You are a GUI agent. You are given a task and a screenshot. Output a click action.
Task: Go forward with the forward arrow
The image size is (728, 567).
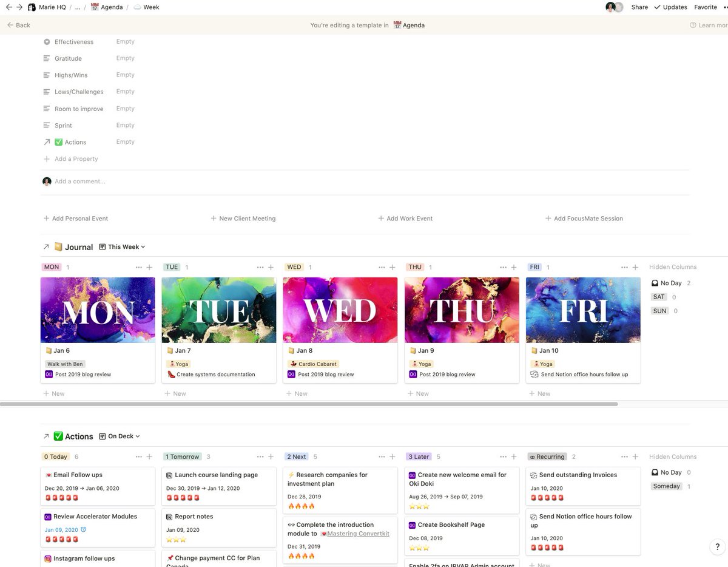click(19, 7)
